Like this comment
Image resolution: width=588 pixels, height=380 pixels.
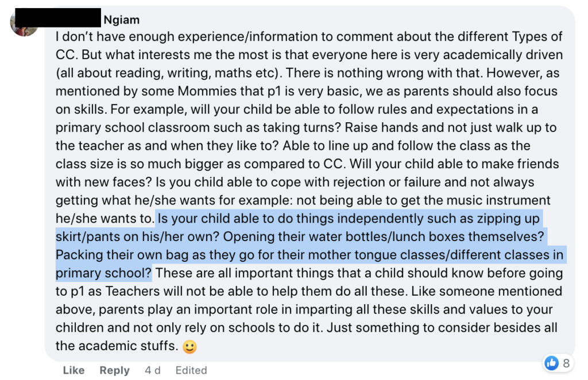click(x=73, y=370)
